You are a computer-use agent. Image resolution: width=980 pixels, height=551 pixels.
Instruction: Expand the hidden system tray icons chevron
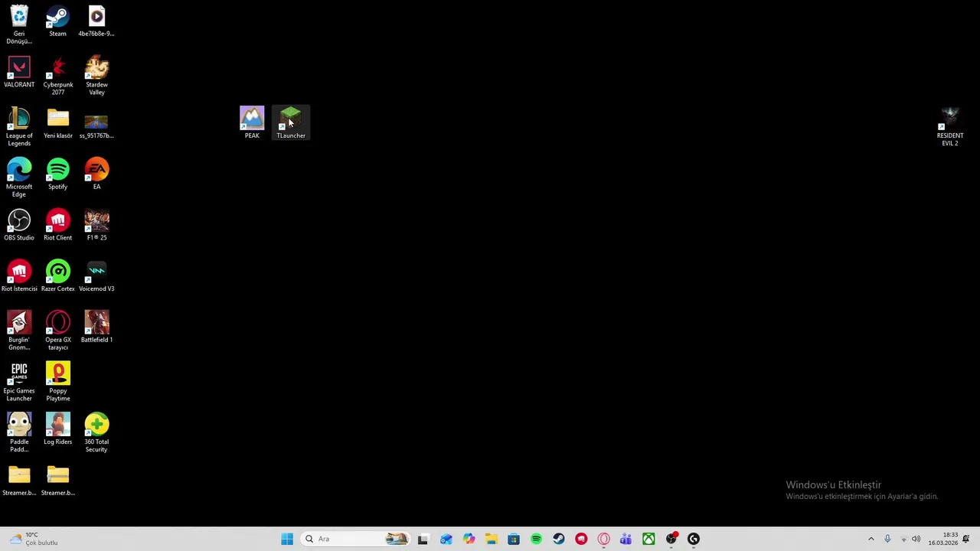click(871, 539)
